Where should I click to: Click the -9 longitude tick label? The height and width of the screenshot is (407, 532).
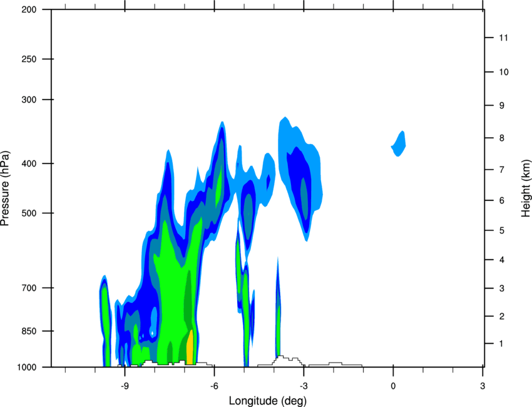125,386
